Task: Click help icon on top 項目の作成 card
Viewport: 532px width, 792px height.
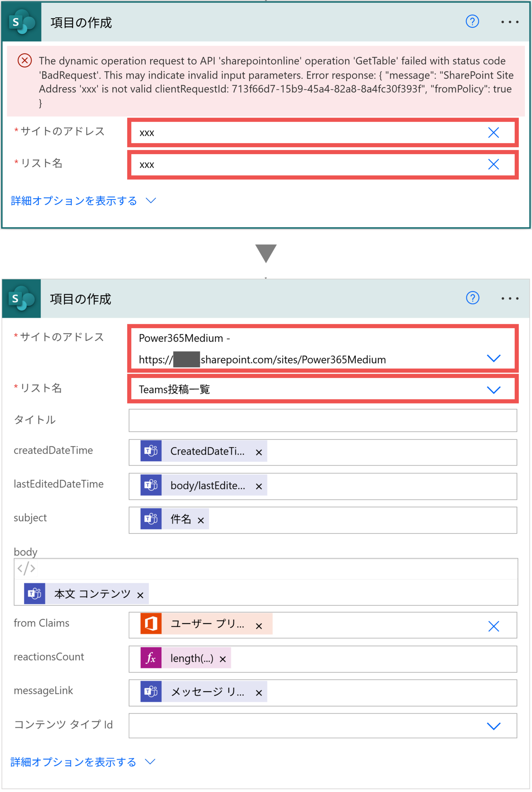Action: (472, 22)
